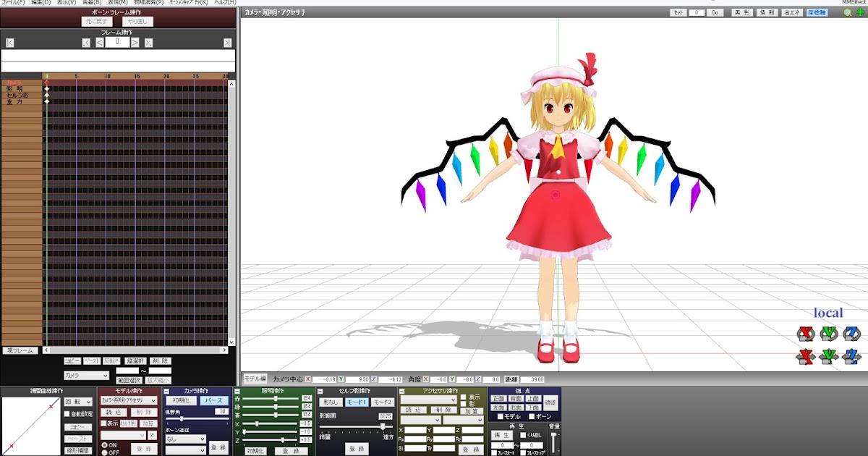Open the accessory selection dropdown in アクセサリ操作
The height and width of the screenshot is (456, 868).
(x=429, y=400)
